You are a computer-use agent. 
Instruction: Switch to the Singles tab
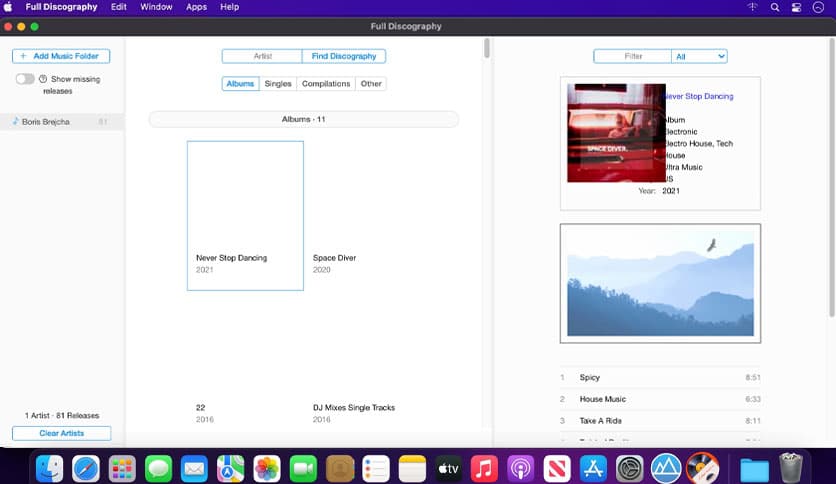point(278,84)
